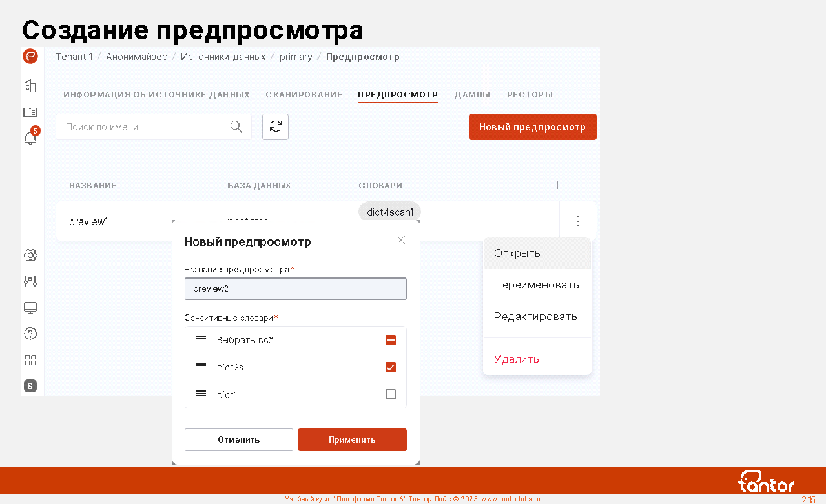Switch to the 'Сканирование' tab
This screenshot has width=826, height=504.
click(304, 95)
